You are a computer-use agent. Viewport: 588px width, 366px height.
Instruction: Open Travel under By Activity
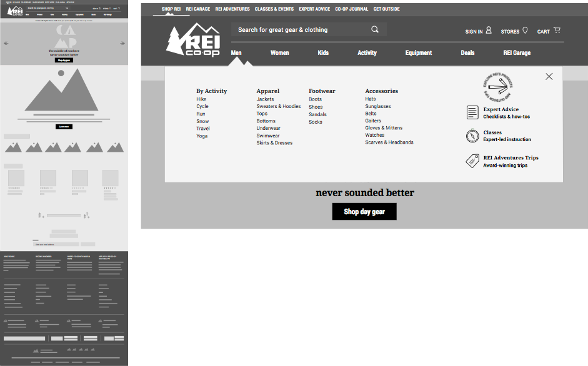(x=203, y=129)
